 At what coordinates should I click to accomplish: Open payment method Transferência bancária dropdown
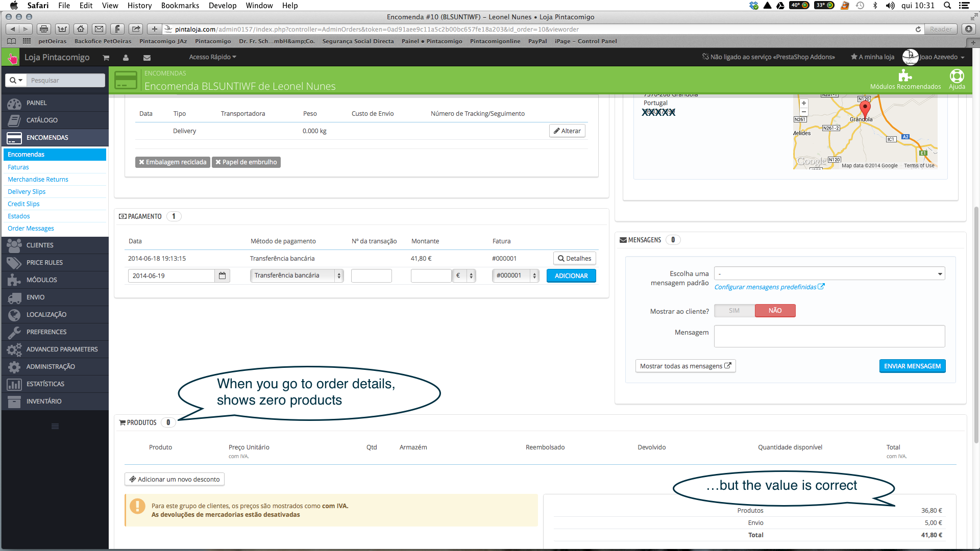[x=297, y=275]
